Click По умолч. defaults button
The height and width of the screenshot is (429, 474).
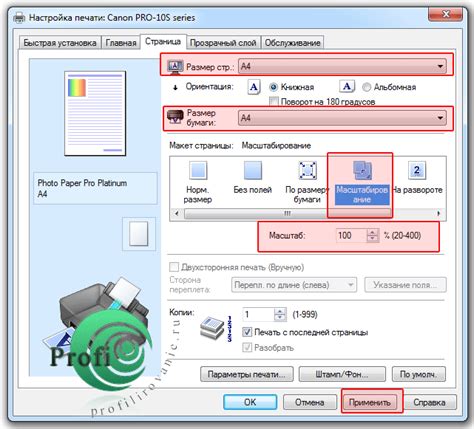point(419,374)
